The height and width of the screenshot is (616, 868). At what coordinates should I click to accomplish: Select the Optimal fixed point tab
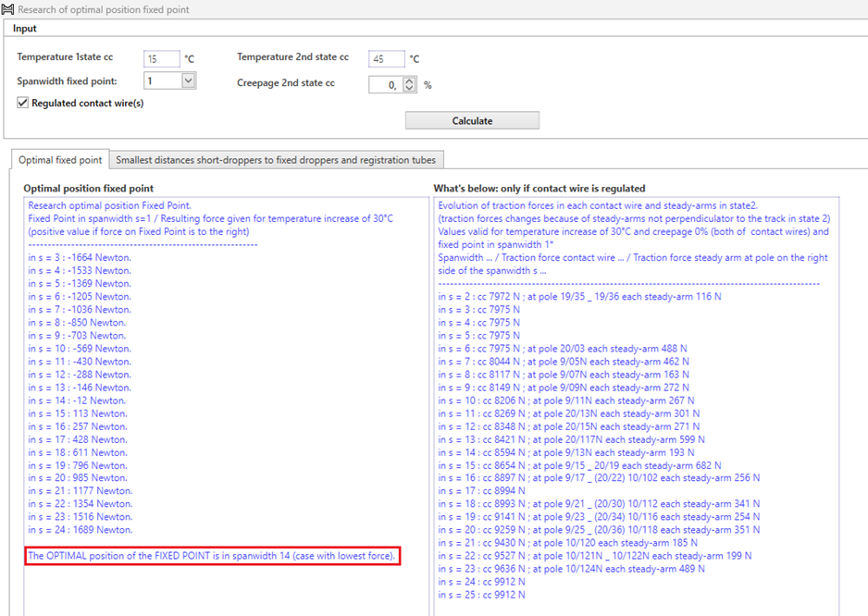60,160
